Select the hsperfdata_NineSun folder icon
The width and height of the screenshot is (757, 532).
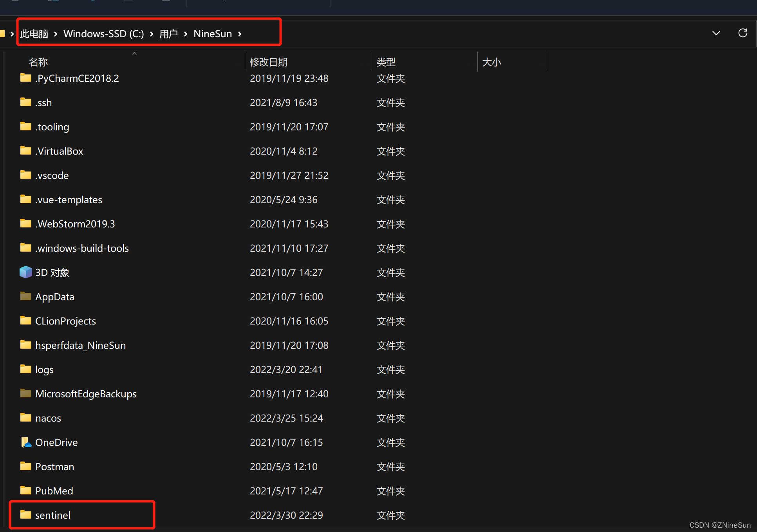[x=26, y=345]
